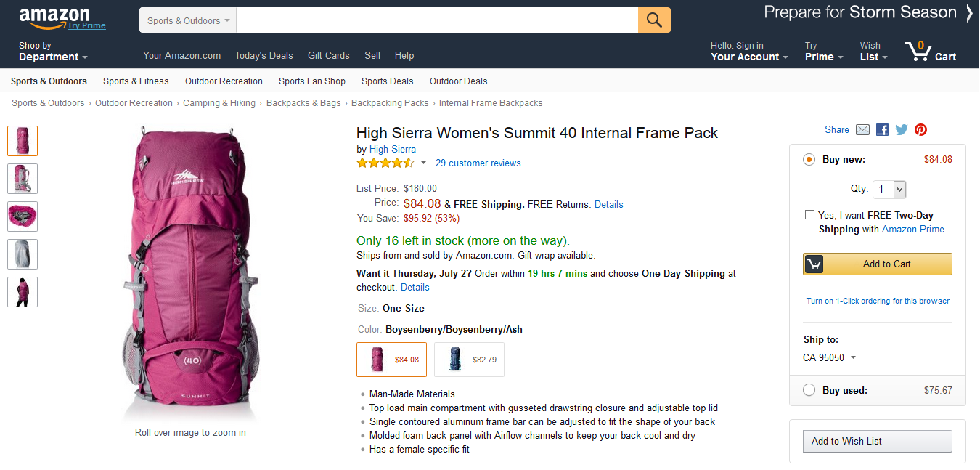Select the Buy used radio option

(809, 390)
